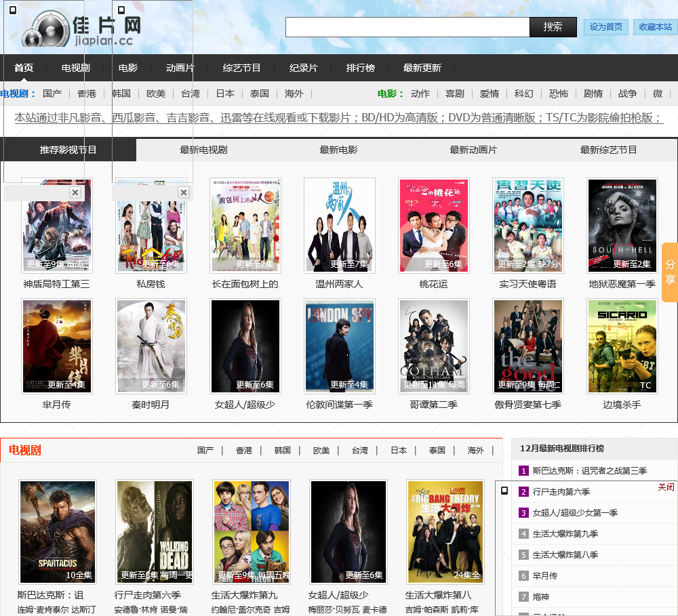This screenshot has height=616, width=678.
Task: Open rank 2 行尸走肉第六季
Action: (x=561, y=492)
